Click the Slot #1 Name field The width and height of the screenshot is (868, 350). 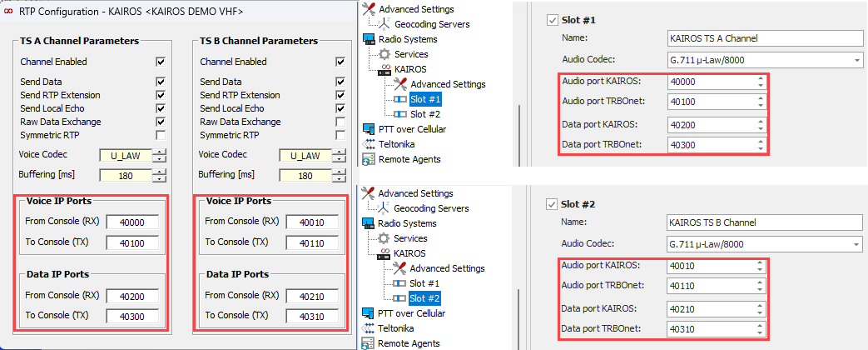tap(764, 38)
